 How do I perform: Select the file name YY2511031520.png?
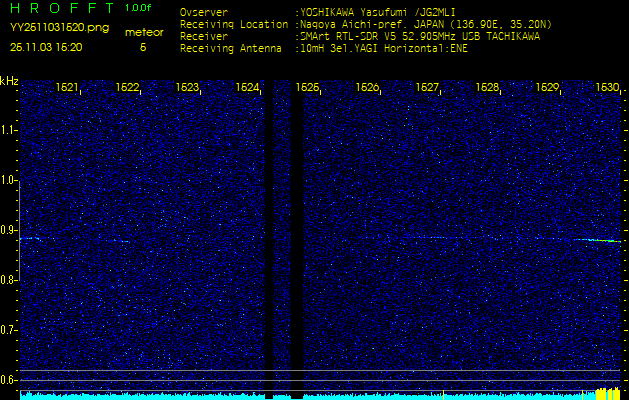point(59,28)
